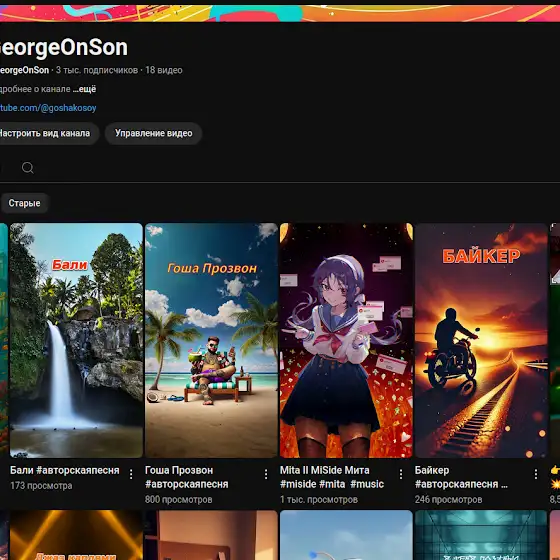Click the colorful channel banner image
Screen dimensions: 560x560
pos(280,13)
